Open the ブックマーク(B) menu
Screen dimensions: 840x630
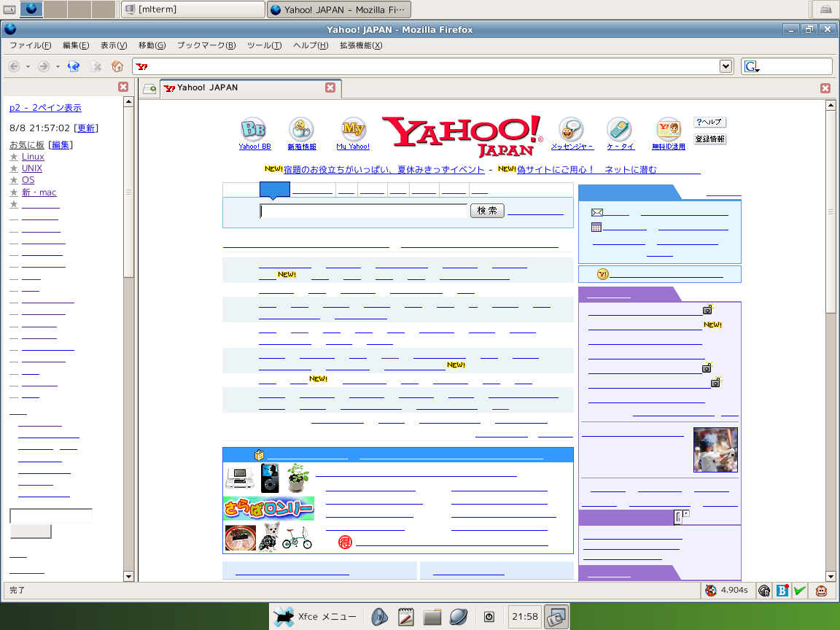(x=206, y=45)
